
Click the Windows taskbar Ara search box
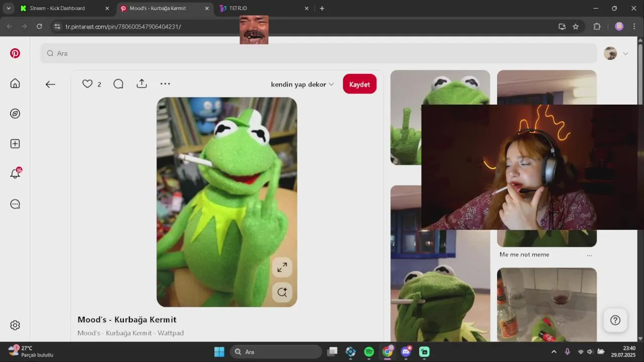click(x=276, y=352)
